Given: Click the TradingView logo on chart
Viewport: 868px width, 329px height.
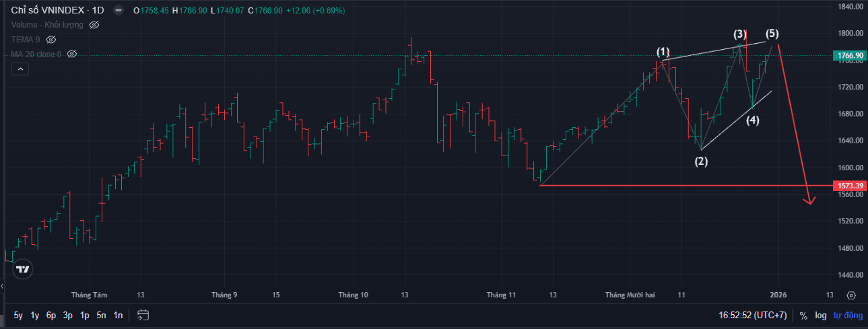Looking at the screenshot, I should click(x=23, y=270).
